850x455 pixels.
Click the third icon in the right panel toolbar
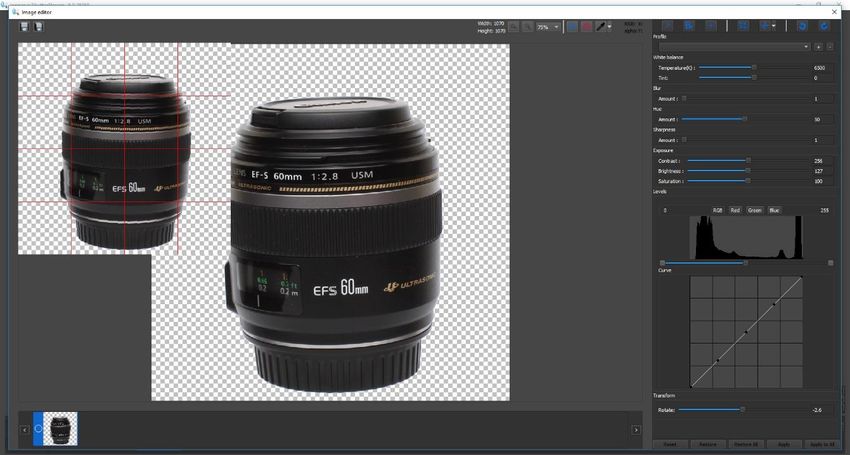[x=711, y=26]
